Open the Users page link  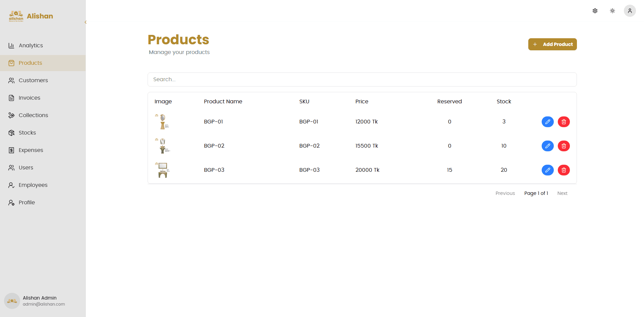[43, 168]
